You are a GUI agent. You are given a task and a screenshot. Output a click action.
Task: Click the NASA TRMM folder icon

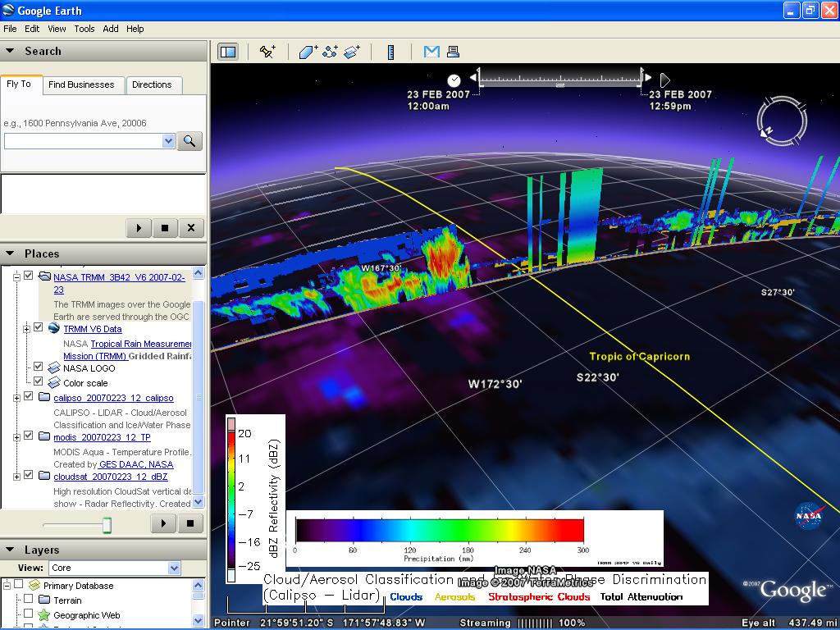(x=45, y=277)
